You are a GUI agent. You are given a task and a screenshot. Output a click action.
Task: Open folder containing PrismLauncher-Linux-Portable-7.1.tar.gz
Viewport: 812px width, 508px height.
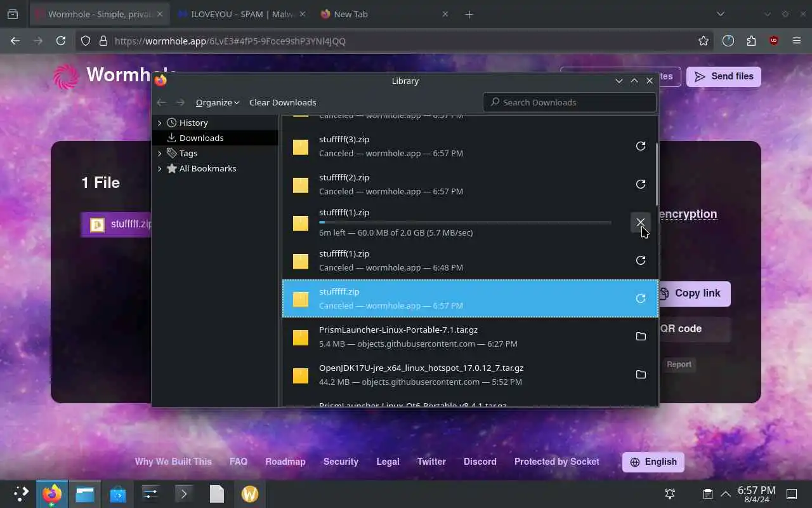pyautogui.click(x=641, y=337)
